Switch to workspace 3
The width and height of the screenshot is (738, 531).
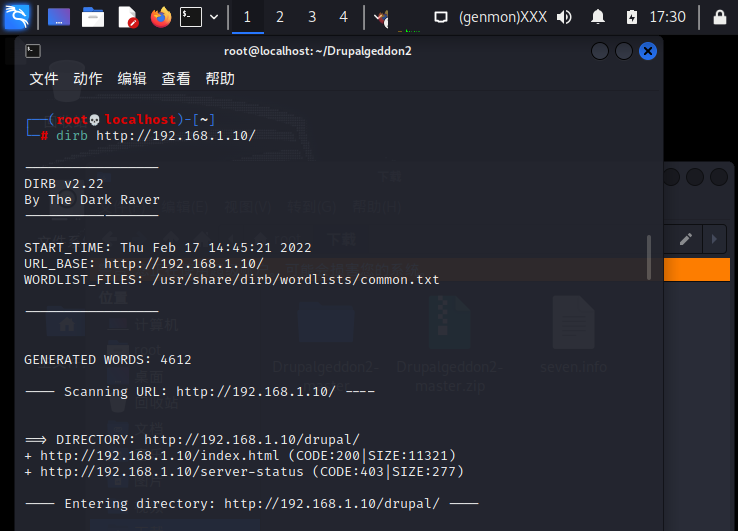coord(312,17)
